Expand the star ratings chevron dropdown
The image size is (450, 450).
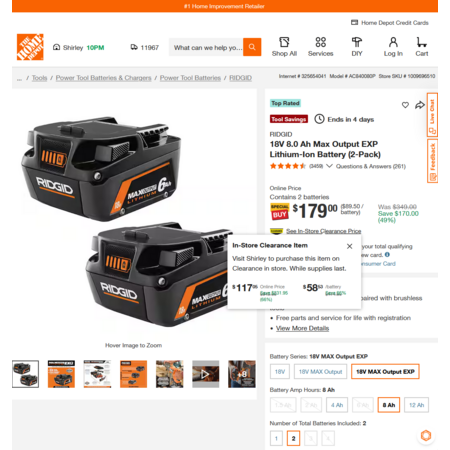pos(329,166)
